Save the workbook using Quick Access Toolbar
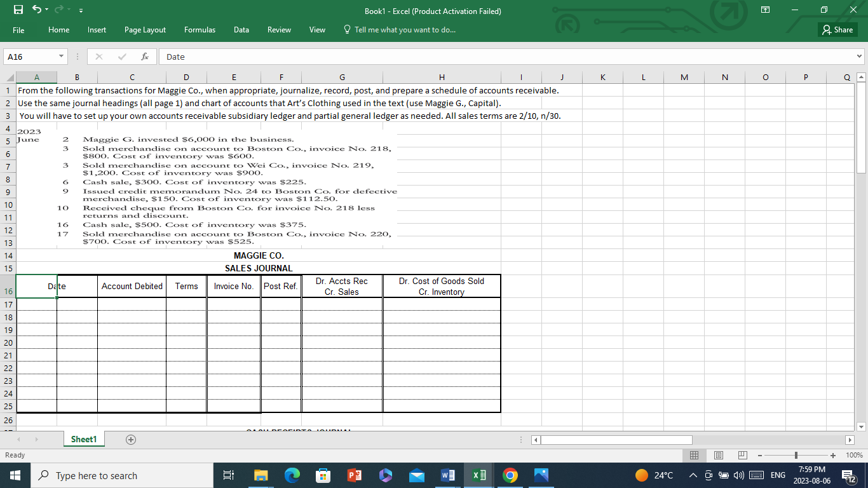This screenshot has height=488, width=868. (18, 10)
